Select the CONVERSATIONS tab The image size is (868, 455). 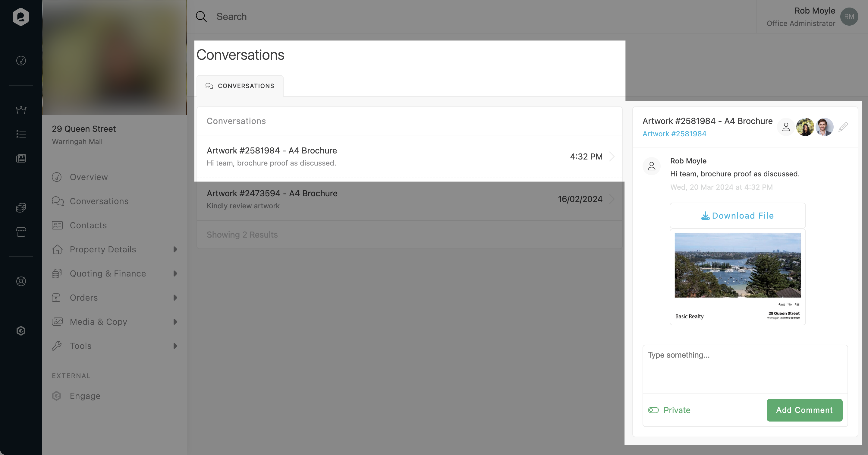(x=240, y=86)
